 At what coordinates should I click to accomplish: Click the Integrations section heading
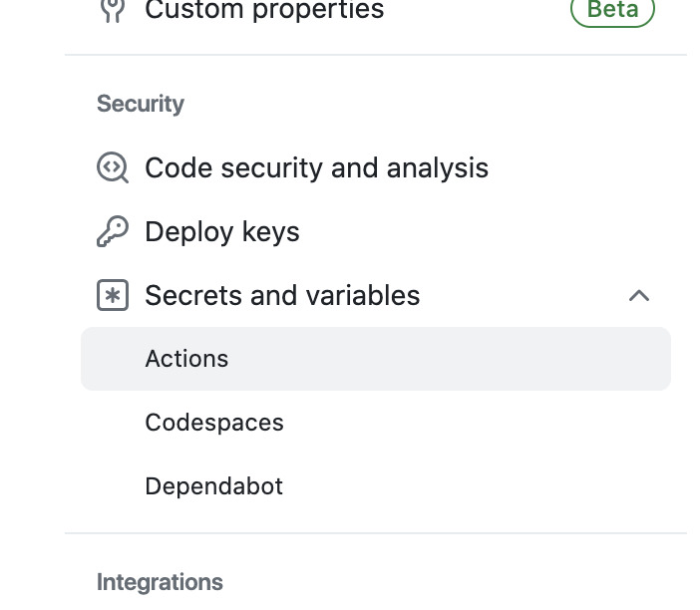pyautogui.click(x=160, y=582)
